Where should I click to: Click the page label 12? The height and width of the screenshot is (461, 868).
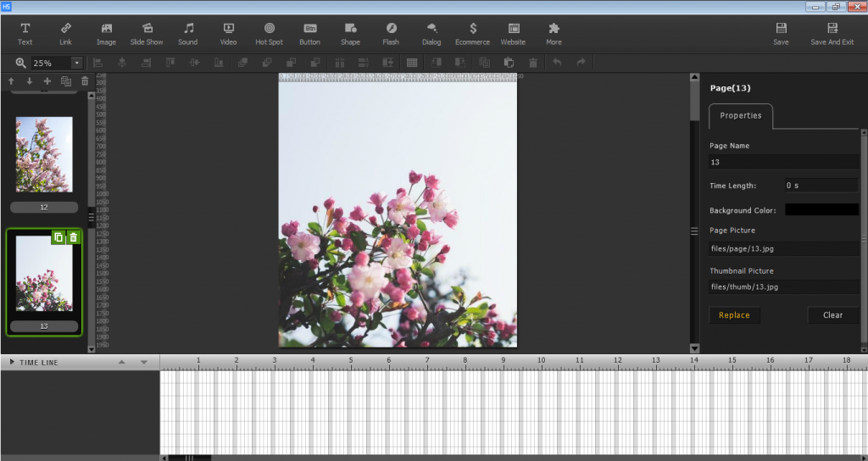point(44,208)
